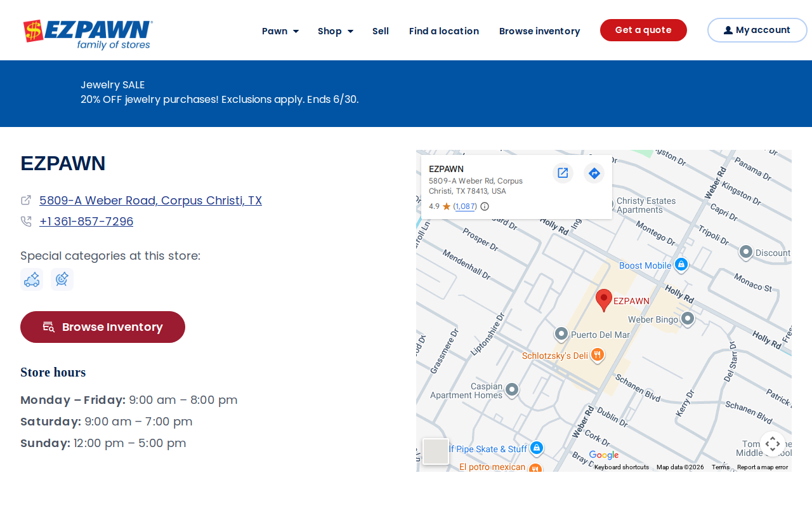This screenshot has width=812, height=508.
Task: Click the Get a quote button
Action: coord(643,30)
